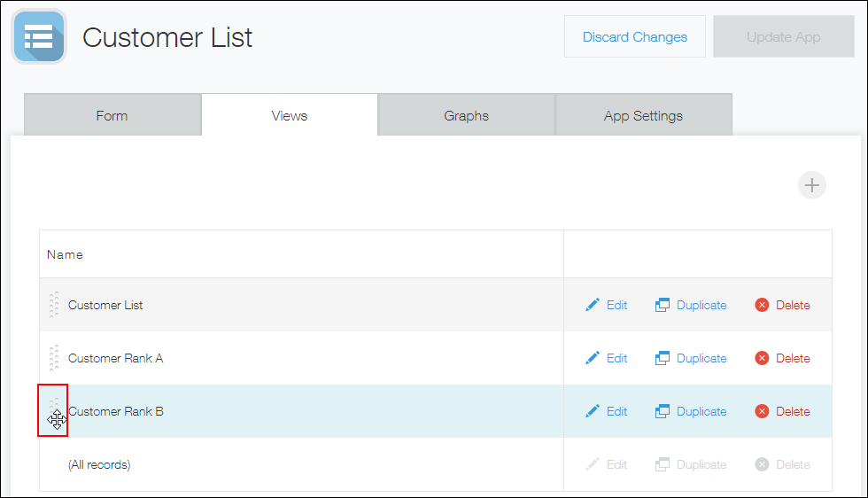
Task: Switch to the Form tab
Action: tap(112, 115)
